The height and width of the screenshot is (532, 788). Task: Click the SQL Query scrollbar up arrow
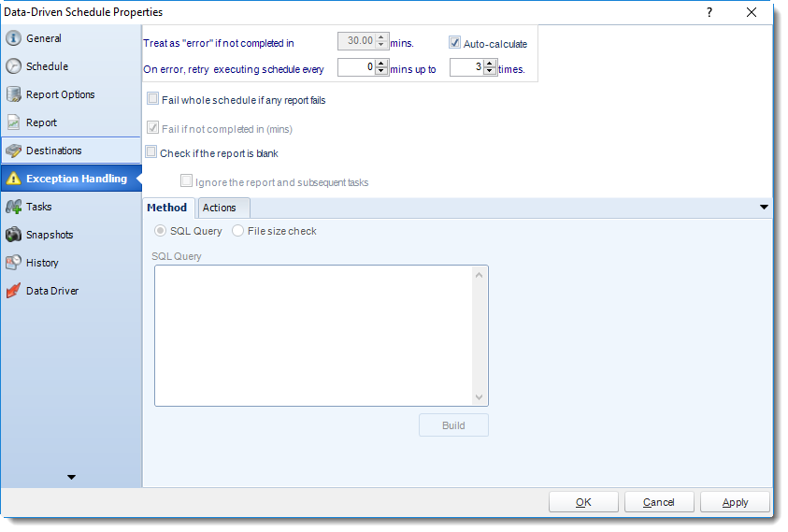[479, 275]
